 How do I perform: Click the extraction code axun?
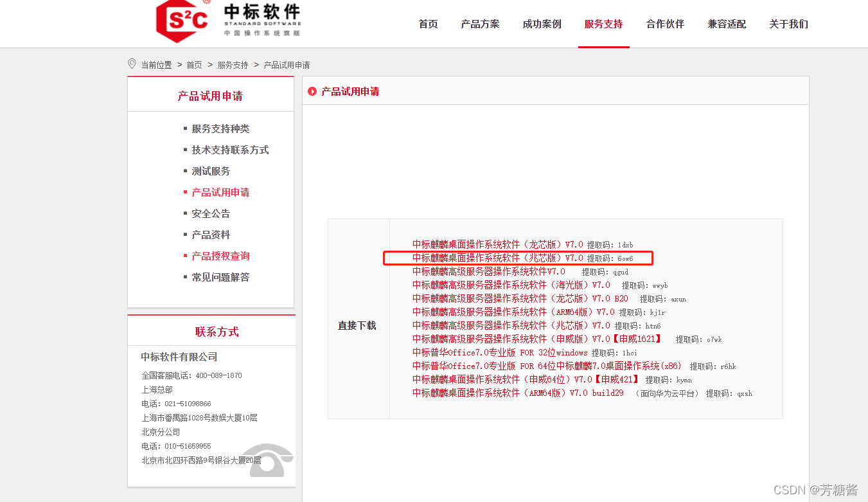(x=678, y=300)
